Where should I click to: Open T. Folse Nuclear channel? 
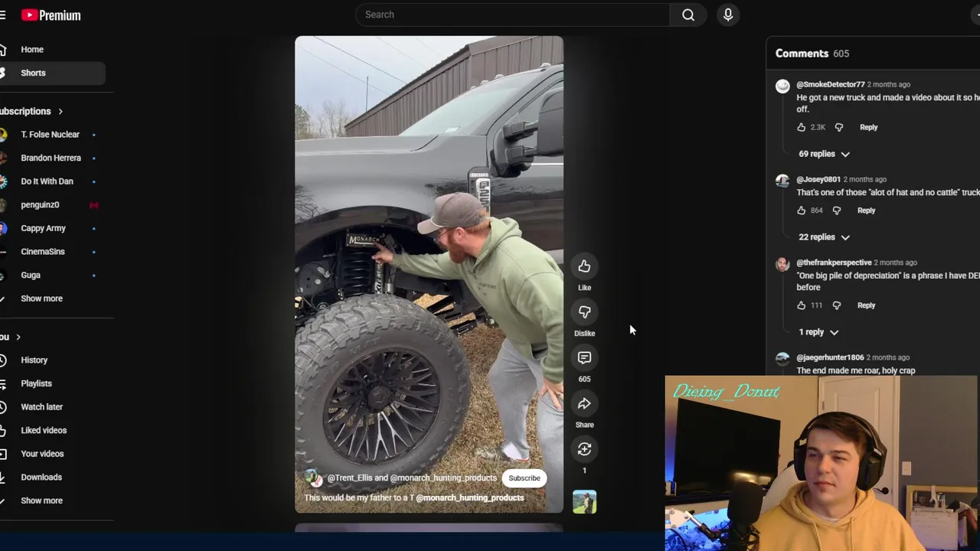[x=50, y=135]
